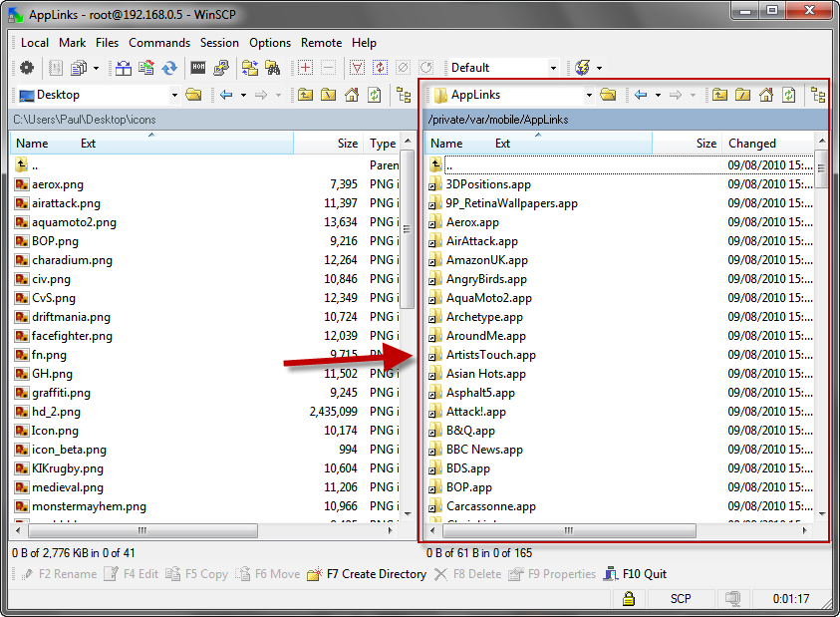Image resolution: width=840 pixels, height=617 pixels.
Task: Refresh the remote panel icon
Action: (789, 95)
